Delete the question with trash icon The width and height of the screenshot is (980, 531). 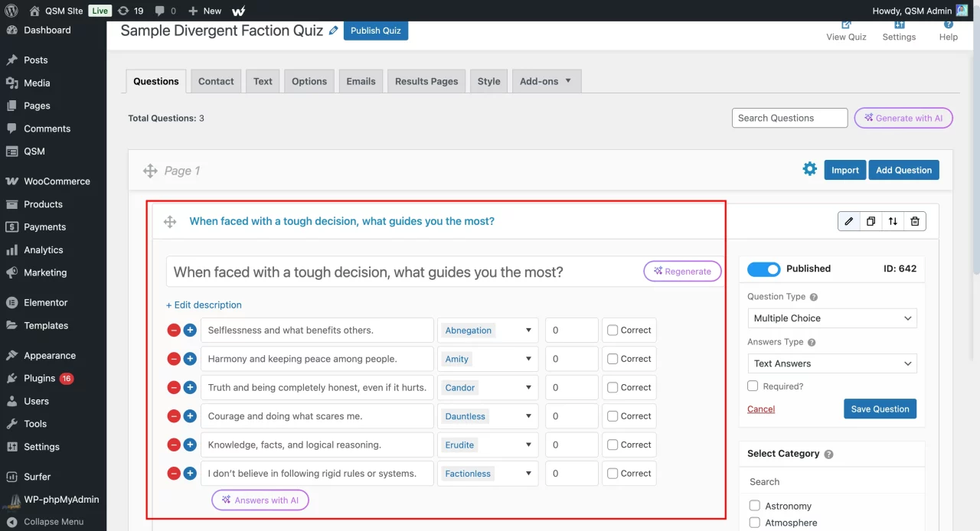pyautogui.click(x=915, y=221)
